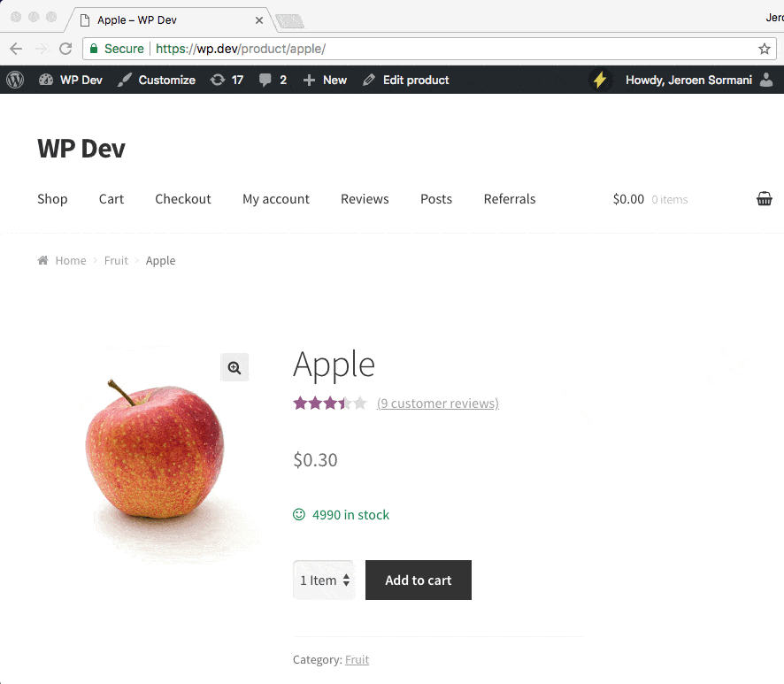Click the bookmark star in the address bar
The width and height of the screenshot is (784, 684).
click(764, 49)
